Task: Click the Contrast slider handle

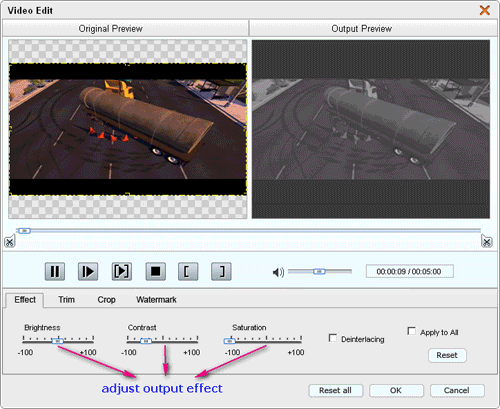Action: pos(146,341)
